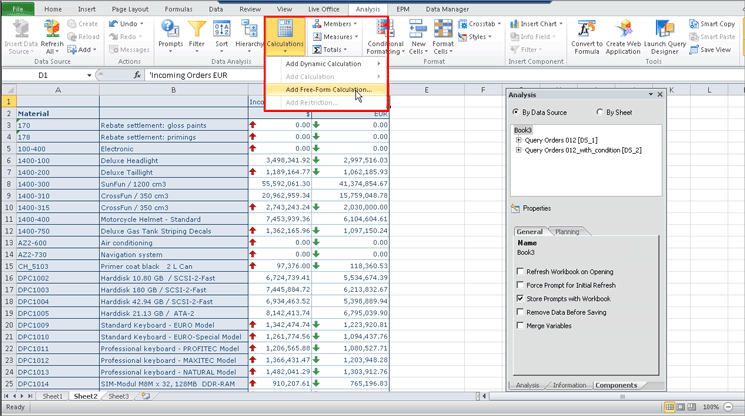
Task: Open Conditional Formatting icon
Action: [x=385, y=29]
